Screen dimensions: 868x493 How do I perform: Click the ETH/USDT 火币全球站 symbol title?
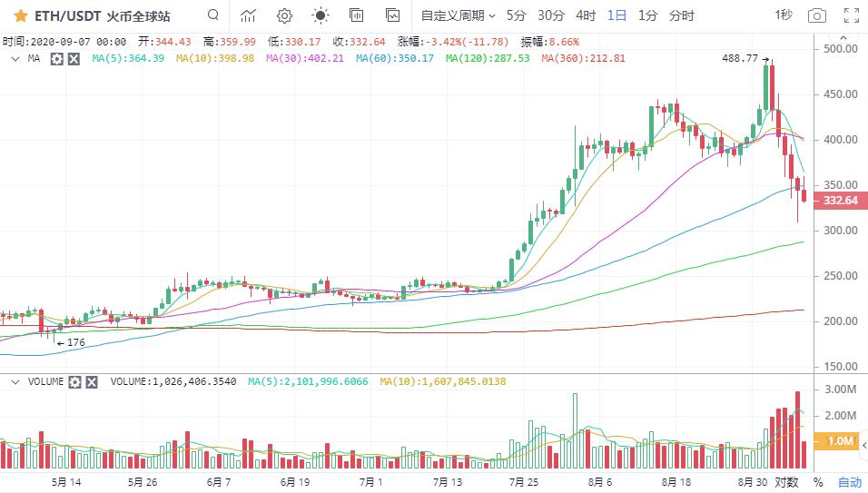click(x=103, y=16)
